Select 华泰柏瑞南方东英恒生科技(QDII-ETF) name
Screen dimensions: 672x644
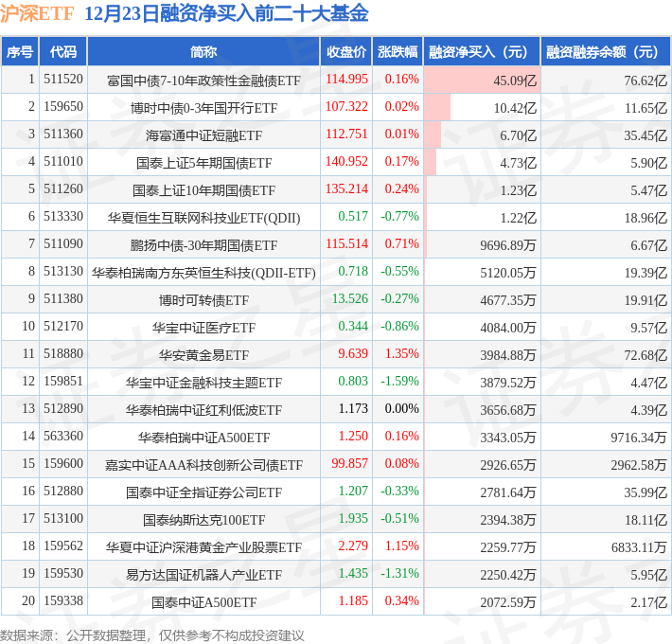point(203,273)
